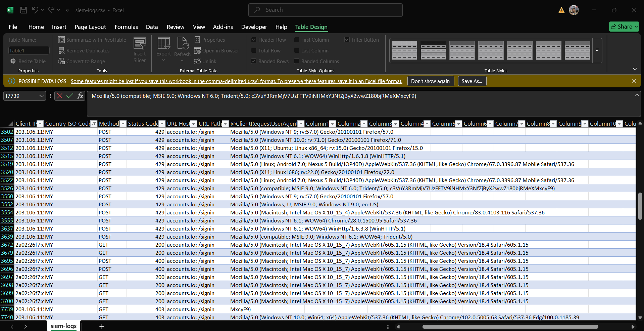Viewport: 644px width, 331px height.
Task: Open the user account profile picture
Action: [x=574, y=10]
